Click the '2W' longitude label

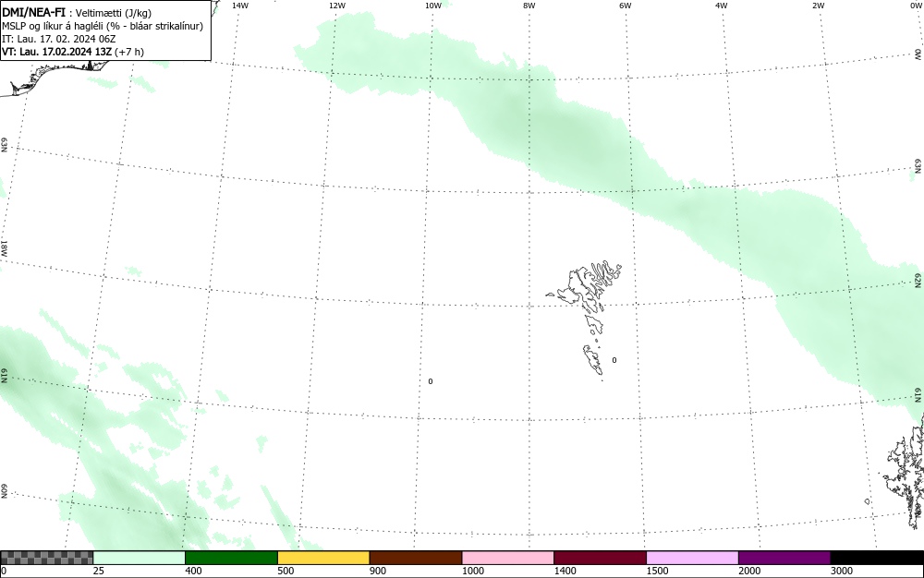point(818,6)
